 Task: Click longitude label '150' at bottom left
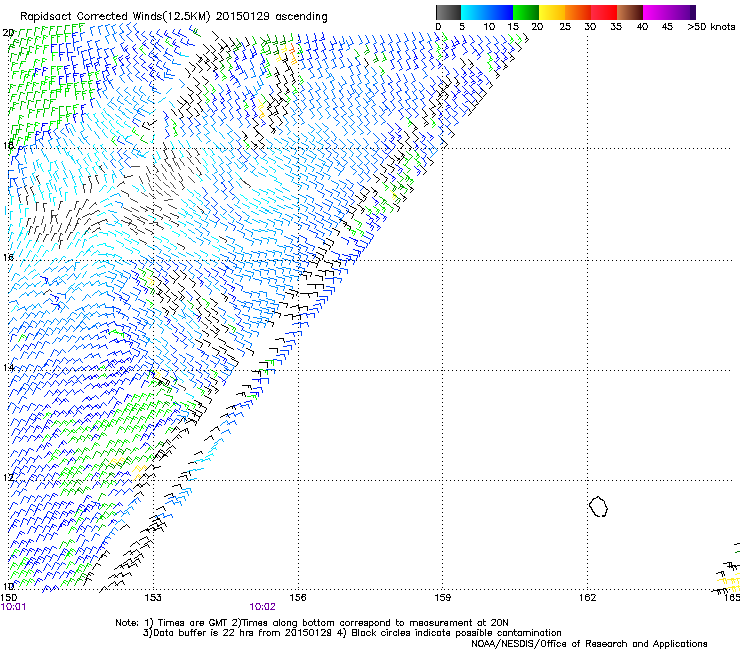coord(9,598)
